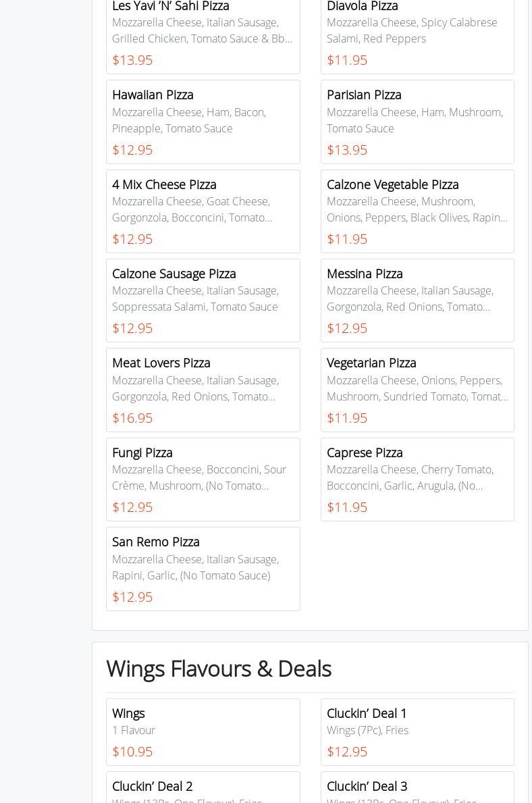Open the Parisian Pizza item card
The image size is (532, 803).
[x=417, y=122]
